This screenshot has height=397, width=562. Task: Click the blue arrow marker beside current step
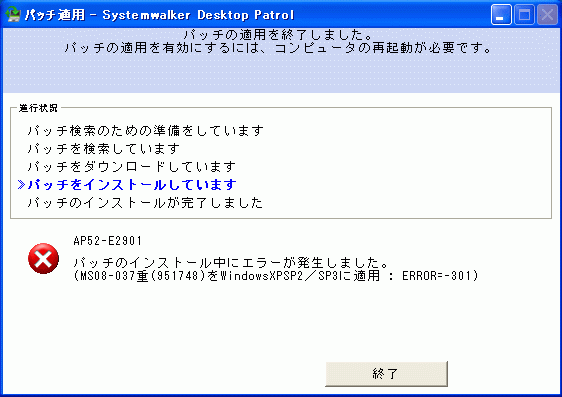tap(21, 185)
